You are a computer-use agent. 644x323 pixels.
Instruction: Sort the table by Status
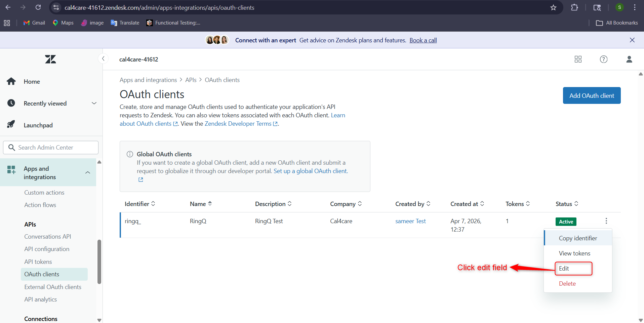click(567, 204)
